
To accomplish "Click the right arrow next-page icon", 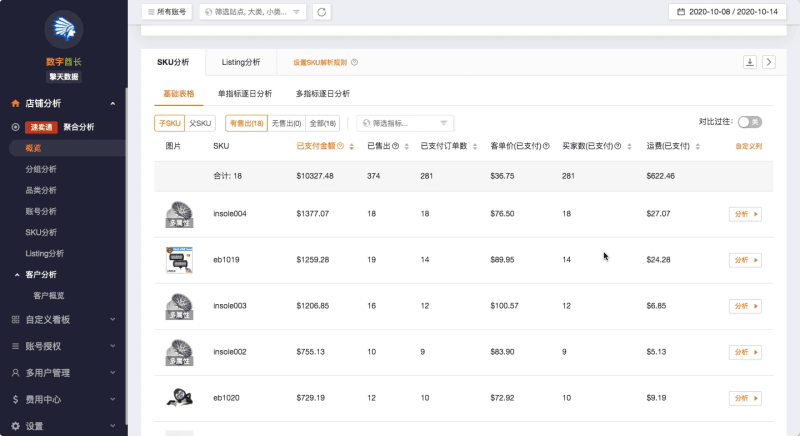I will [769, 62].
